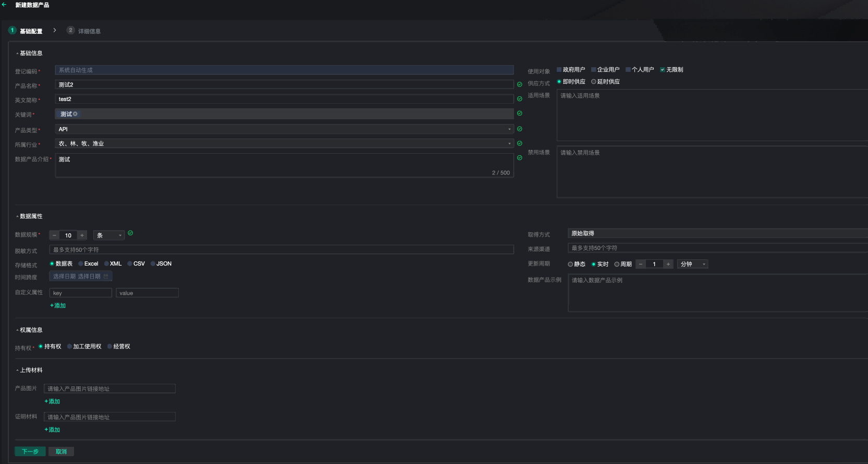Uncheck the 无限制 checkbox
This screenshot has height=464, width=868.
pos(663,70)
